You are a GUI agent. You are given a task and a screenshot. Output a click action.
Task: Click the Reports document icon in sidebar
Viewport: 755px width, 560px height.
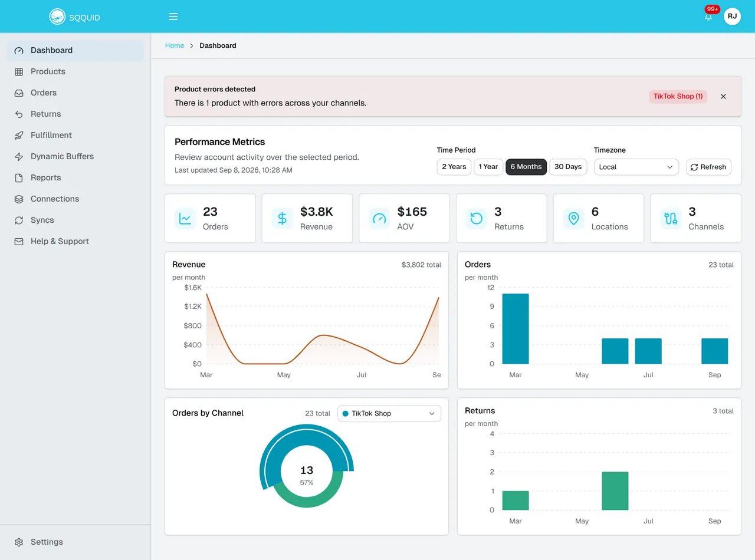(x=19, y=177)
